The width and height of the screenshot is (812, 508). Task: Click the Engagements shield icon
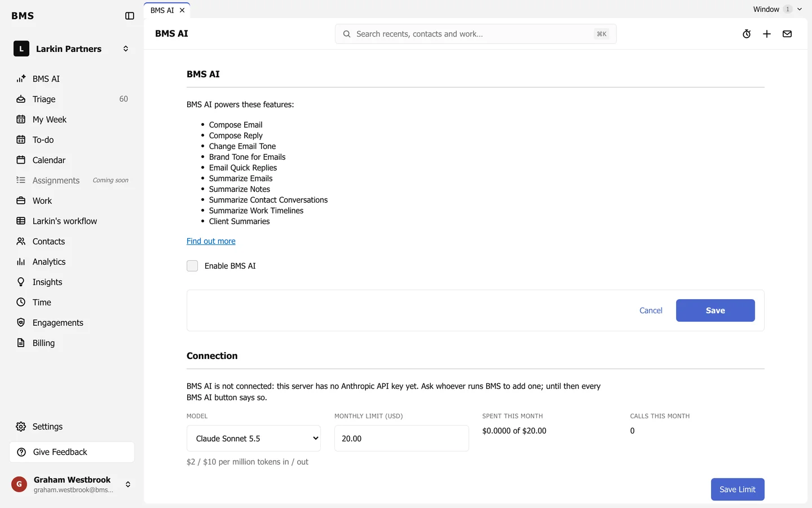pyautogui.click(x=21, y=322)
